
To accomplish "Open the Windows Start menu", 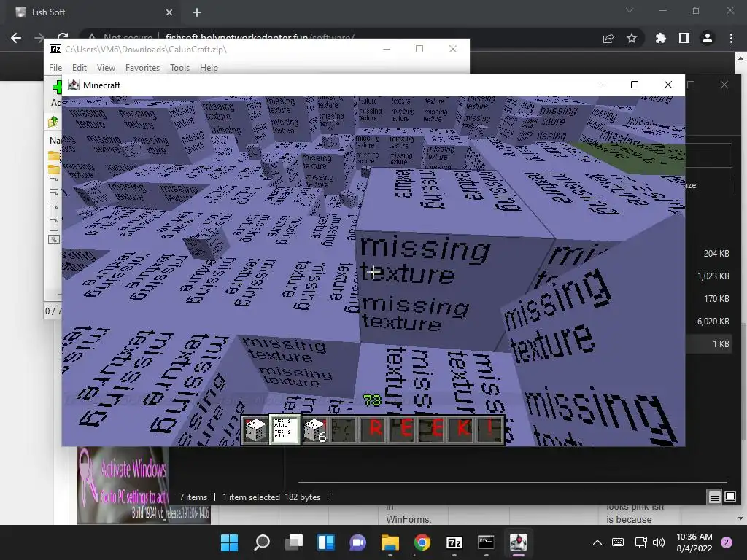I will (229, 542).
